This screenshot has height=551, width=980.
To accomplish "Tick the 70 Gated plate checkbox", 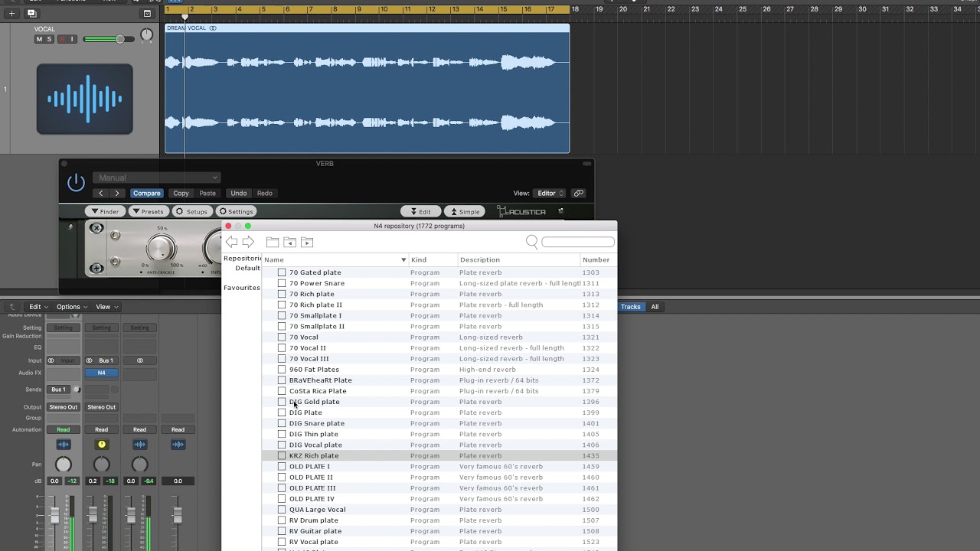I will point(282,272).
